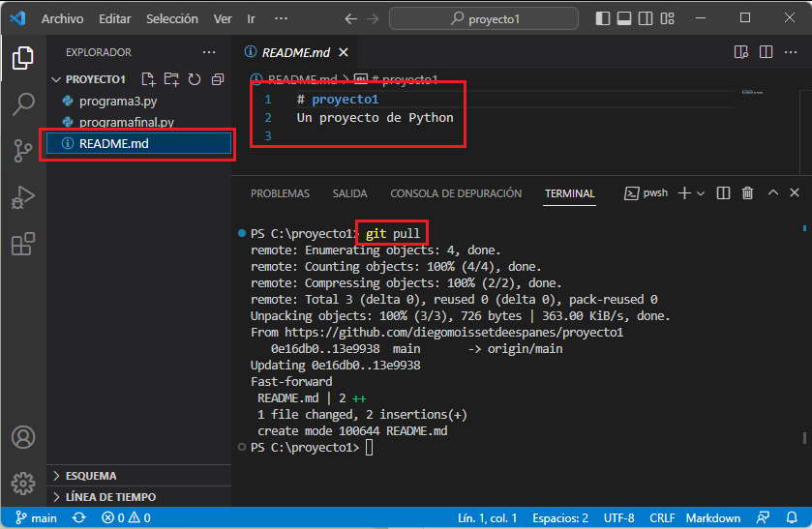Image resolution: width=812 pixels, height=529 pixels.
Task: Open programa3.py from the explorer
Action: click(138, 101)
